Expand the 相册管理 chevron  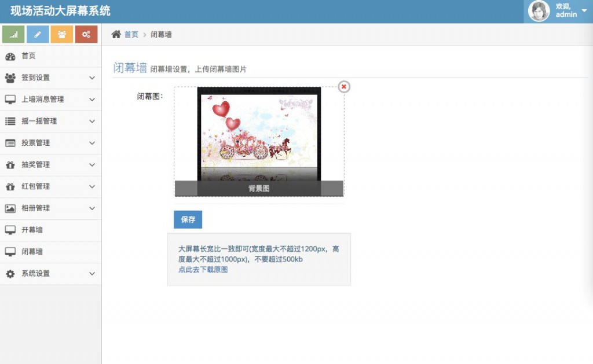pyautogui.click(x=92, y=208)
